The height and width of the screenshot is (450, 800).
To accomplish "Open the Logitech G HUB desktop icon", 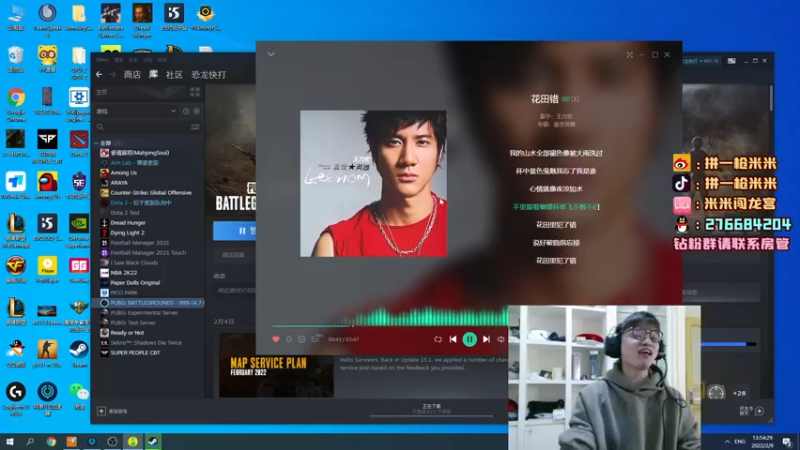I will 16,399.
